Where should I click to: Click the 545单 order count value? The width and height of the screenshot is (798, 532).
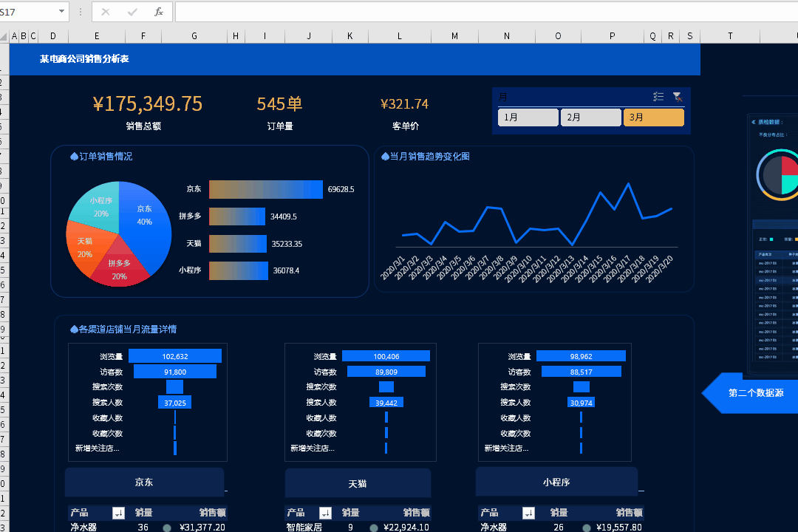pyautogui.click(x=279, y=103)
